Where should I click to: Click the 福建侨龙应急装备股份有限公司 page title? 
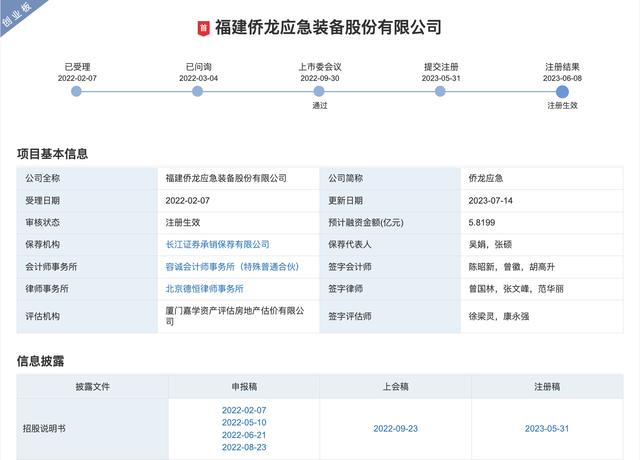click(328, 27)
